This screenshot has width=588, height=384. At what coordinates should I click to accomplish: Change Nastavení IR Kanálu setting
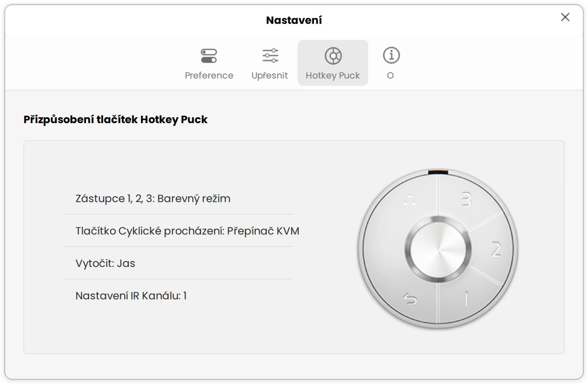(x=131, y=296)
